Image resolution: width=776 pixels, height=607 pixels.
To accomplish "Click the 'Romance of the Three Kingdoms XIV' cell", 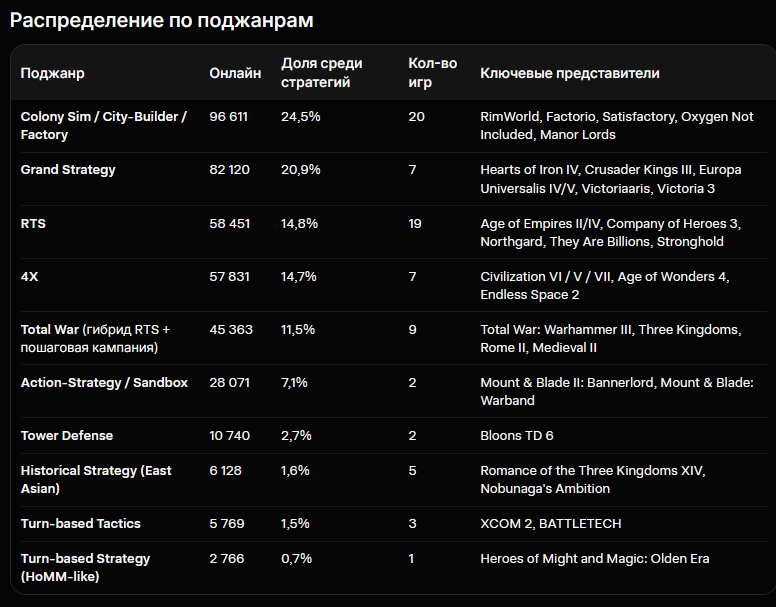I will pos(592,479).
